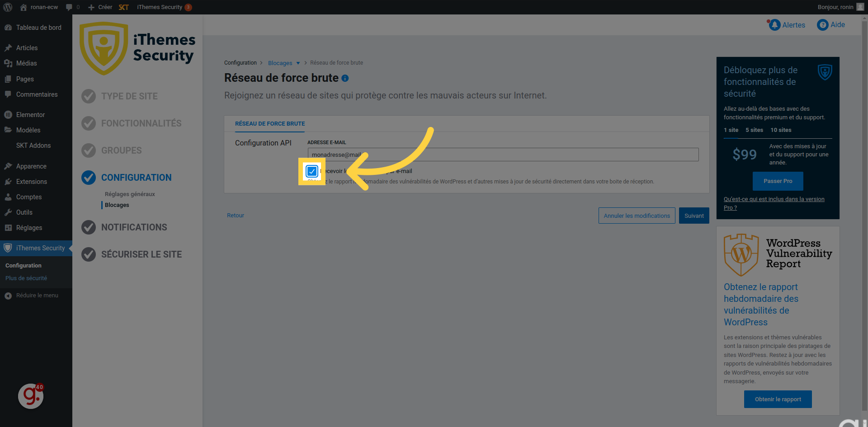The image size is (868, 427).
Task: Go to the Sécuriser le site step
Action: click(x=132, y=254)
